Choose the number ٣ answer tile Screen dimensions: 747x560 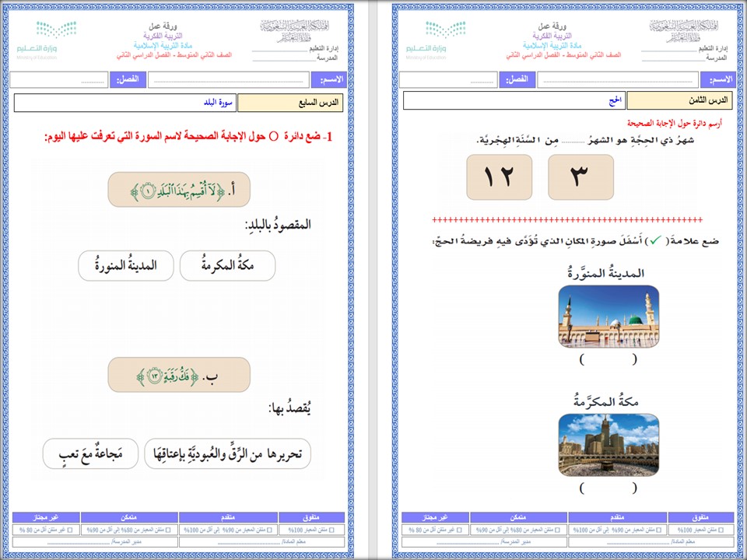click(580, 177)
